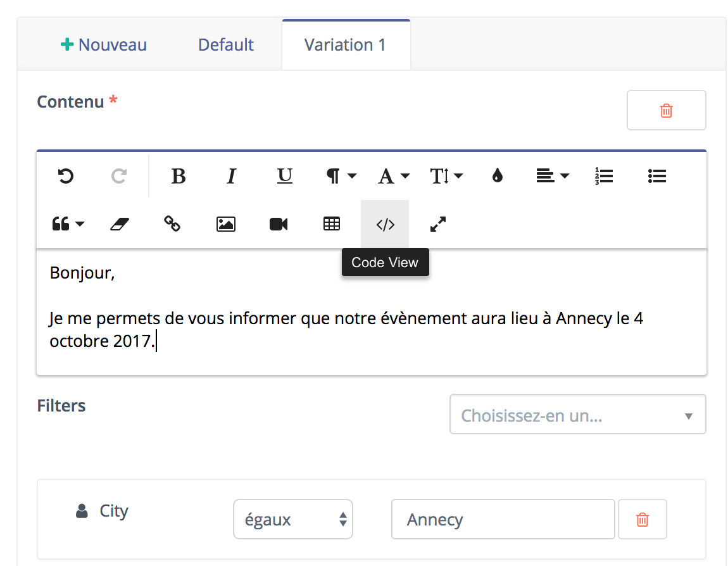Click the Annecy filter value field
This screenshot has height=566, width=728.
click(503, 519)
